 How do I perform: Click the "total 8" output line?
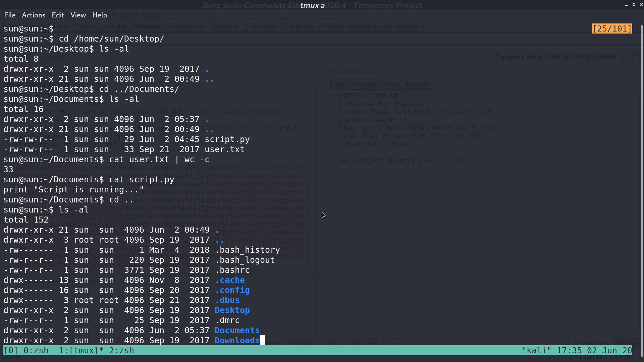pyautogui.click(x=21, y=59)
